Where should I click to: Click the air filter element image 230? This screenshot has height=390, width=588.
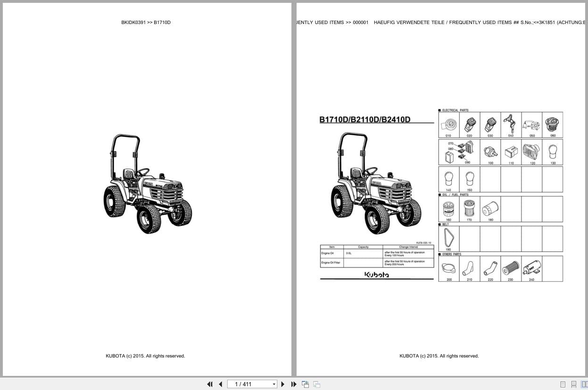pos(511,268)
